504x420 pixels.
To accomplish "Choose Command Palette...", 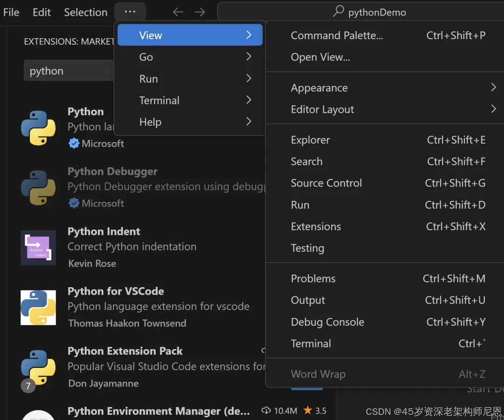I will (386, 35).
